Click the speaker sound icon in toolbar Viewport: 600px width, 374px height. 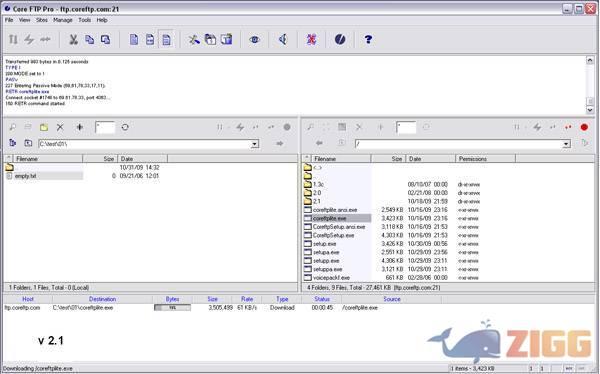tap(283, 39)
